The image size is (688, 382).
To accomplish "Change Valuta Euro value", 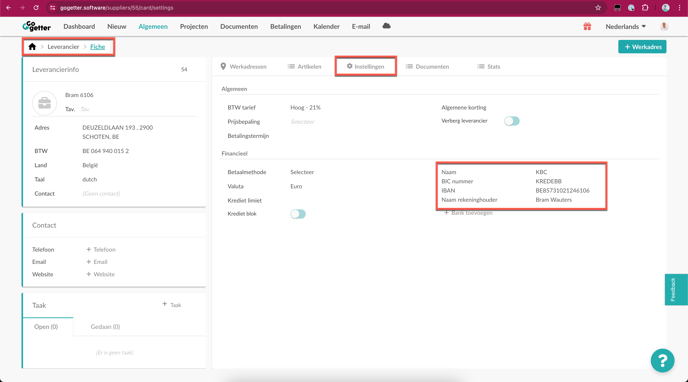I will click(x=296, y=186).
